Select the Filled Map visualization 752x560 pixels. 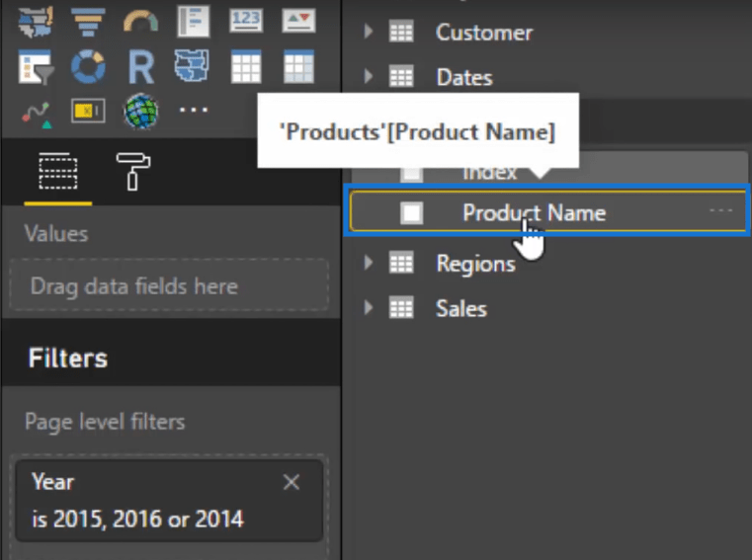pyautogui.click(x=35, y=22)
